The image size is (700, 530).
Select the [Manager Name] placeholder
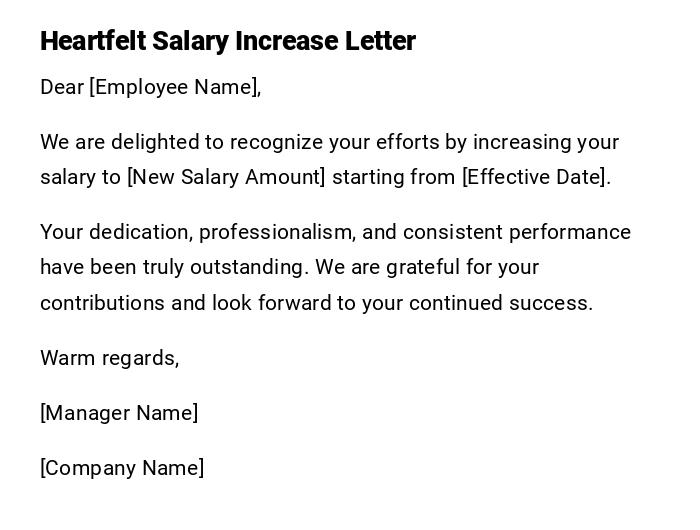click(119, 413)
